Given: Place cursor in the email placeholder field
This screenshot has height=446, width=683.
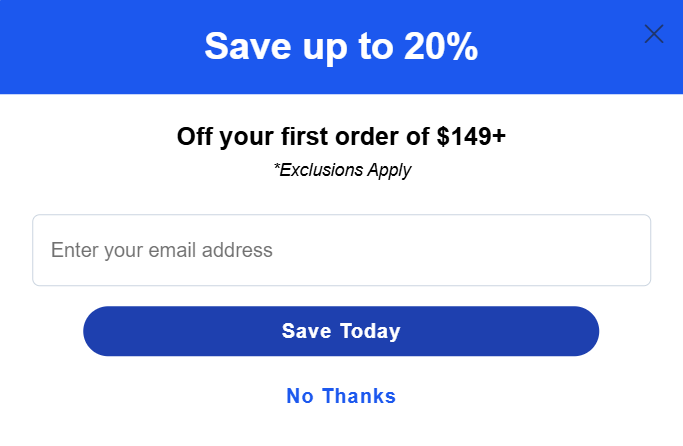Looking at the screenshot, I should [x=341, y=250].
